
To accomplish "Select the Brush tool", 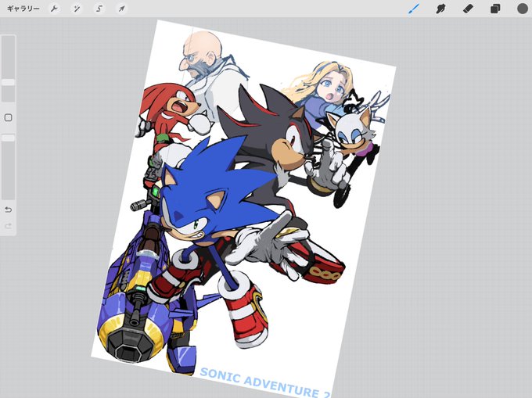I will pos(414,9).
